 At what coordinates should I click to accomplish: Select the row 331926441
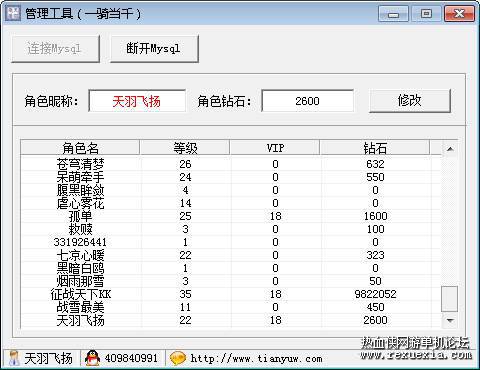(x=231, y=242)
